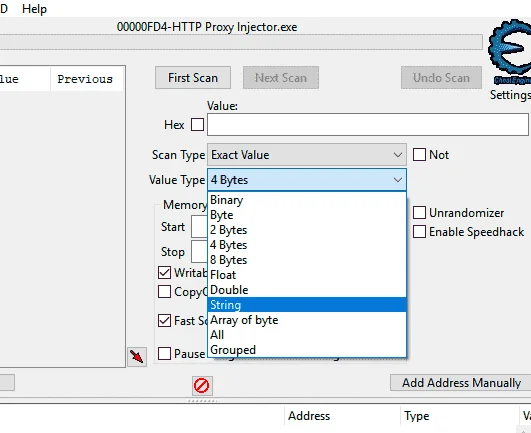Enable the Unrandomizer checkbox
531x433 pixels.
coord(419,213)
